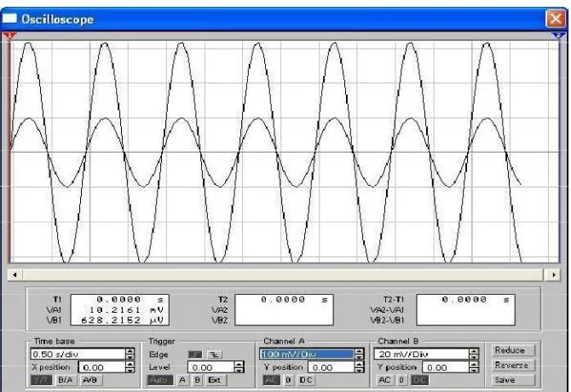
Task: Click the Save button
Action: tap(513, 380)
